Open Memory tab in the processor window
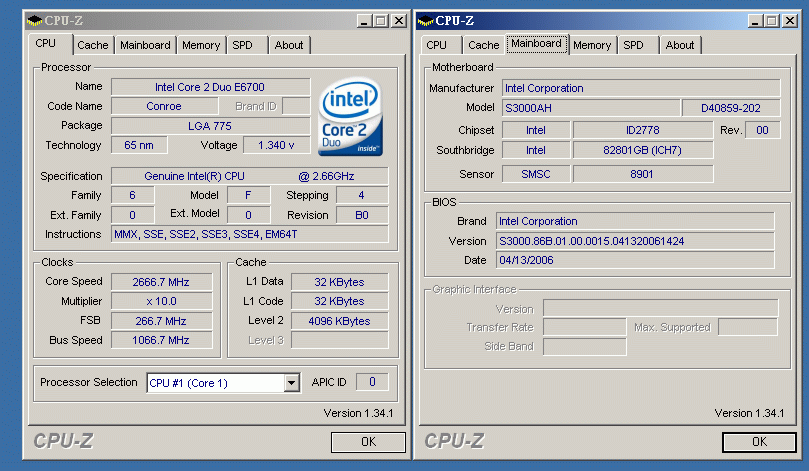The width and height of the screenshot is (809, 471). pos(201,45)
